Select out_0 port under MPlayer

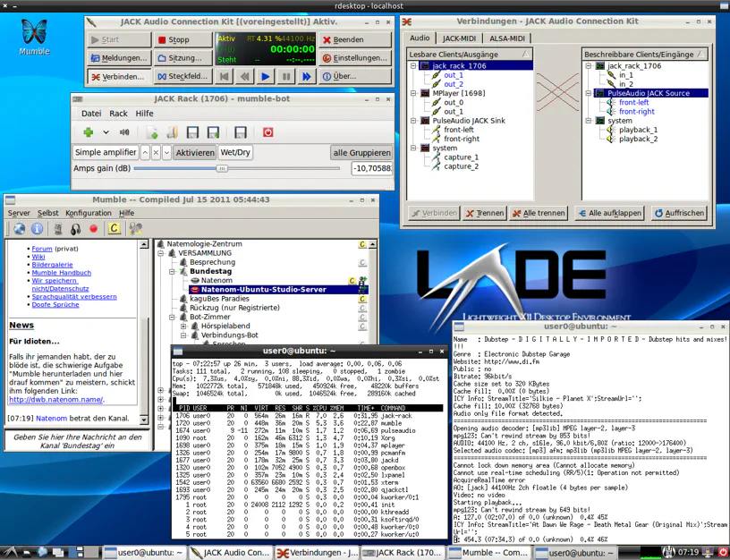click(x=454, y=102)
